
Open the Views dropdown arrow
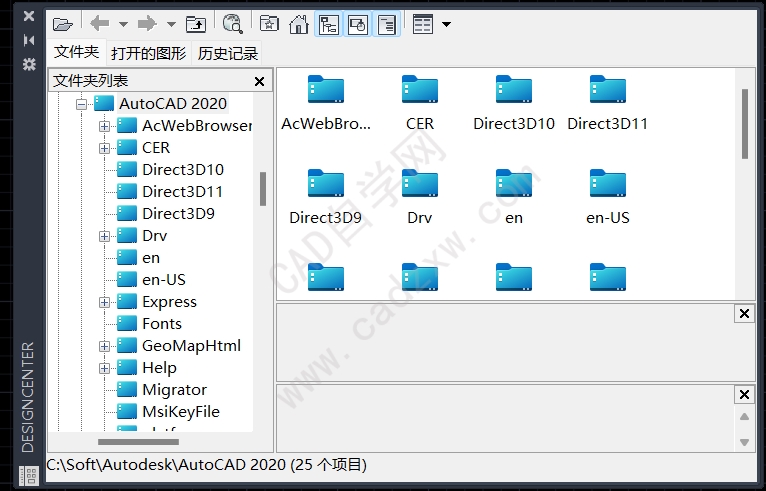[447, 24]
